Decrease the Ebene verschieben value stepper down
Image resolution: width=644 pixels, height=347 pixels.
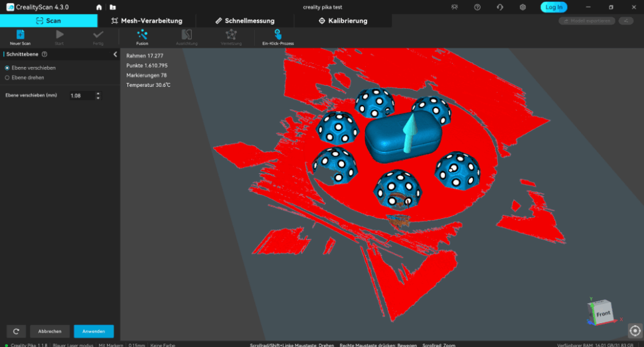98,98
